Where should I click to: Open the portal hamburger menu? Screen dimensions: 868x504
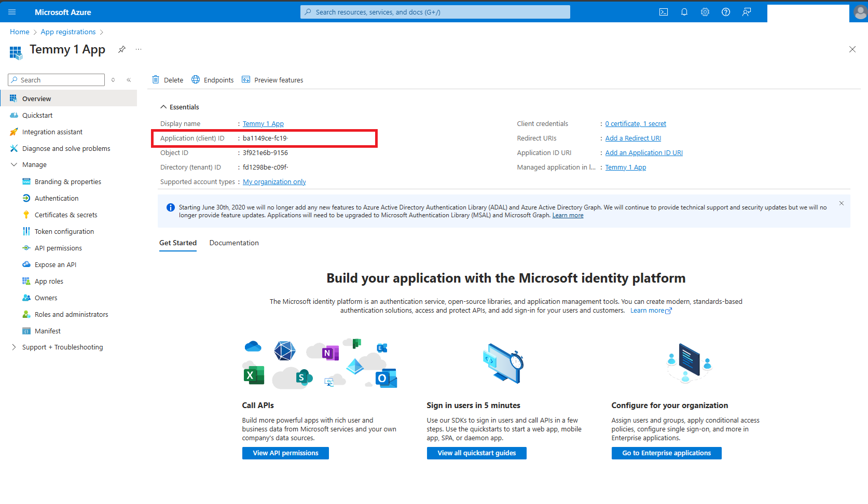click(x=12, y=12)
